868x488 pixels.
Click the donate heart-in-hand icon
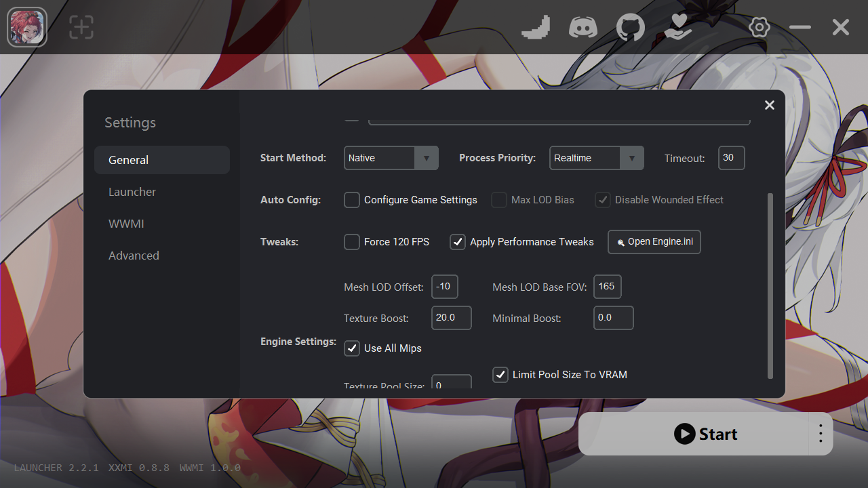678,27
